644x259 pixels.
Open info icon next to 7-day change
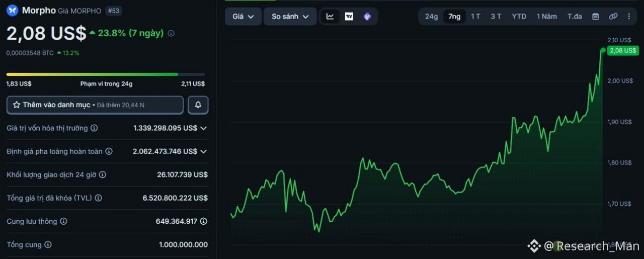[171, 33]
